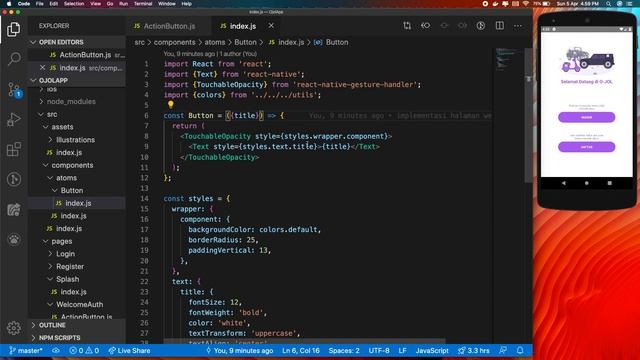
Task: Expand the Illustrations folder
Action: coord(77,140)
